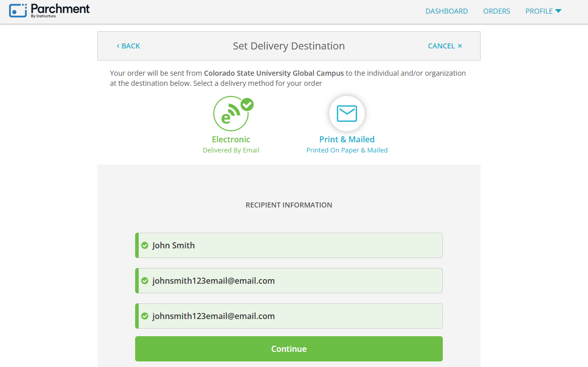This screenshot has width=588, height=367.
Task: Choose the Delivered By Email option label
Action: (x=231, y=150)
